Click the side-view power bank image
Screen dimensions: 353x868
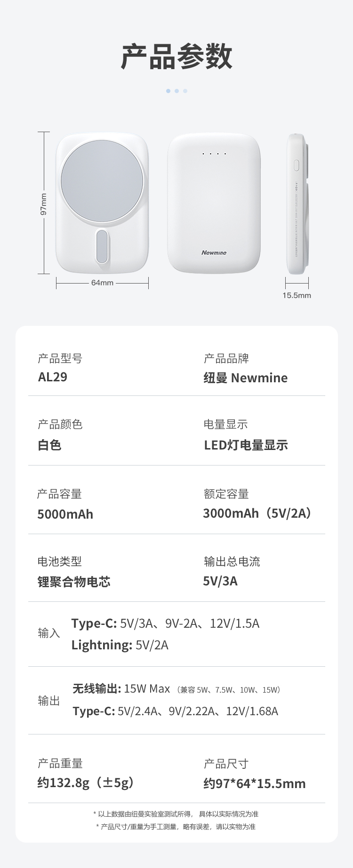pyautogui.click(x=297, y=204)
